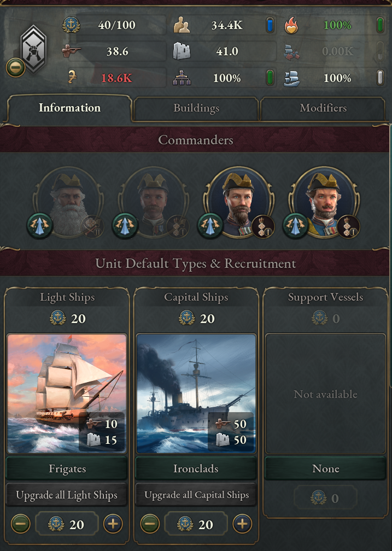Click the rifle offense icon beside 38.6
Image resolution: width=392 pixels, height=551 pixels.
[x=72, y=51]
